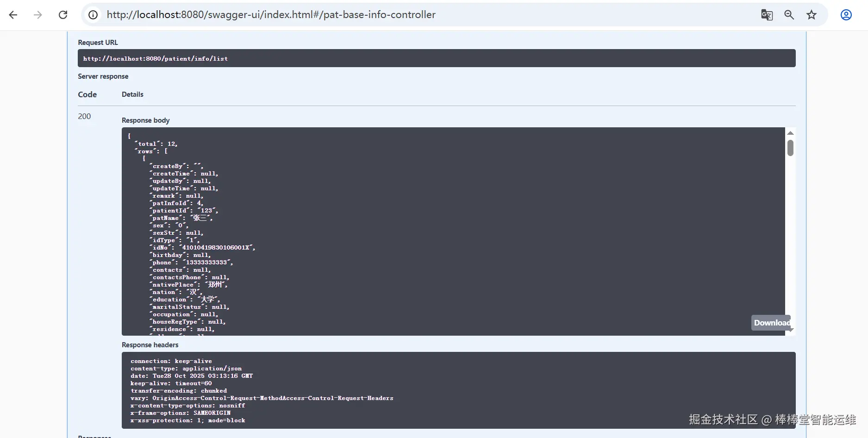Open the browser profile menu
The width and height of the screenshot is (868, 438).
846,15
